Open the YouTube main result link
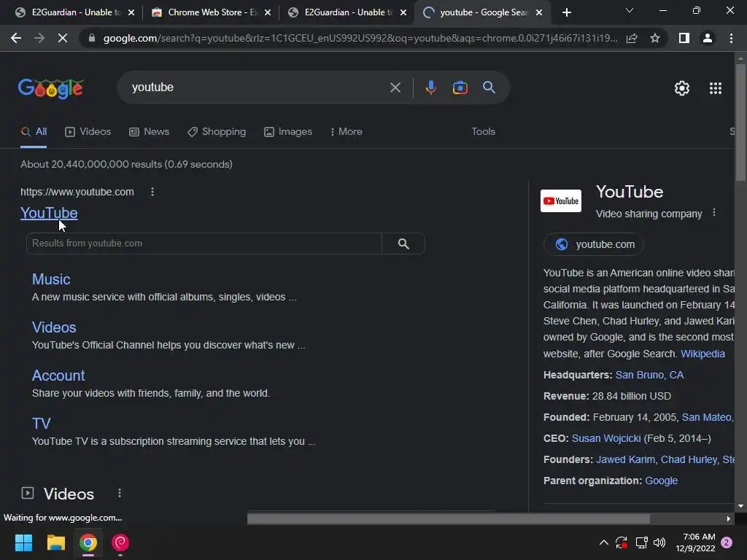Screen dimensions: 747x560 [49, 213]
